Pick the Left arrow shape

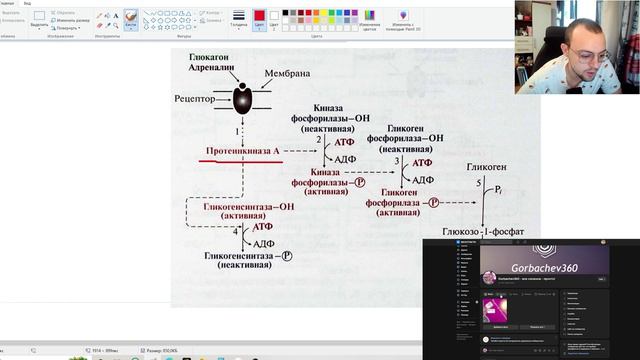[182, 20]
